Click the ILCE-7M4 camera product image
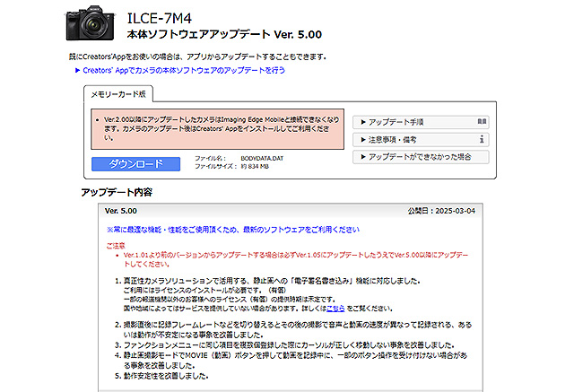 point(90,22)
